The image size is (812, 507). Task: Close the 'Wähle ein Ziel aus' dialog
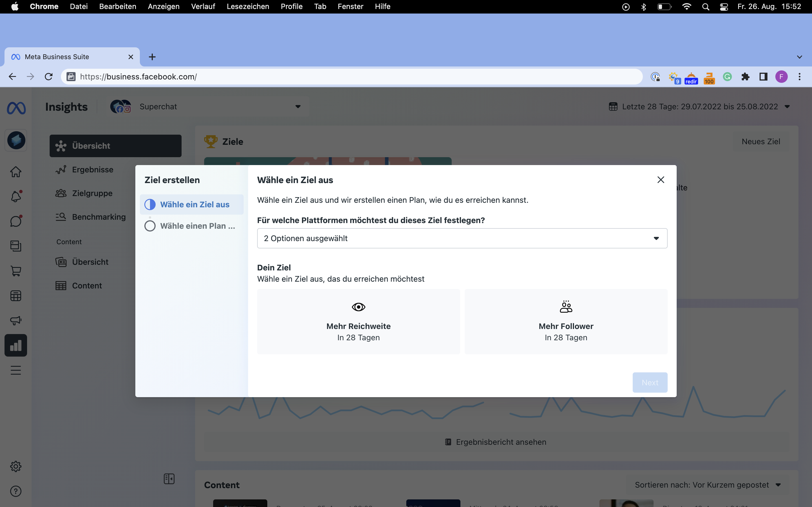coord(660,180)
